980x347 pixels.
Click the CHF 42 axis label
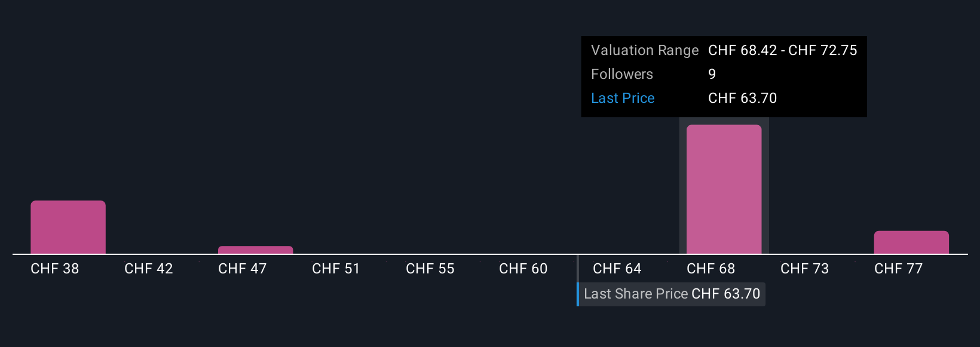[x=149, y=269]
